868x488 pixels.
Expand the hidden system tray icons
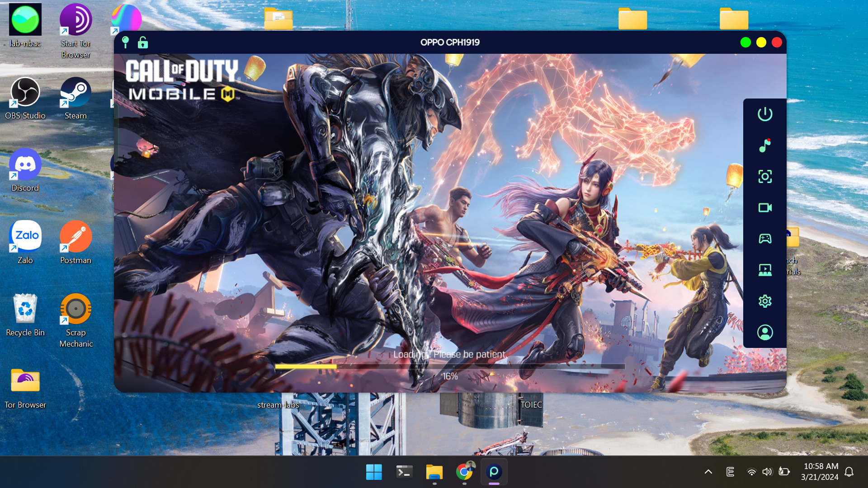click(x=708, y=472)
